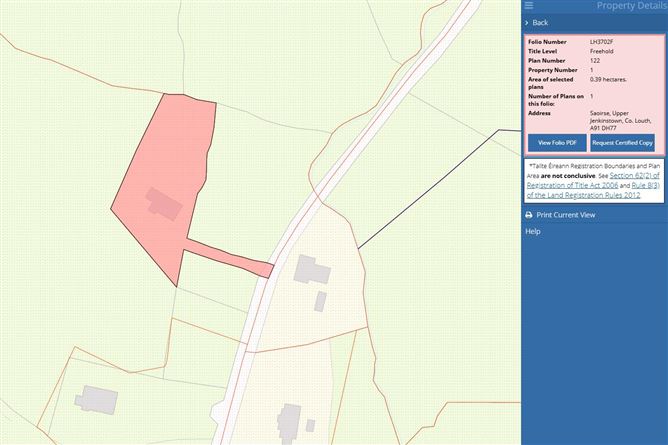
Task: Click the small outbuilding below the east house
Action: coord(320,301)
